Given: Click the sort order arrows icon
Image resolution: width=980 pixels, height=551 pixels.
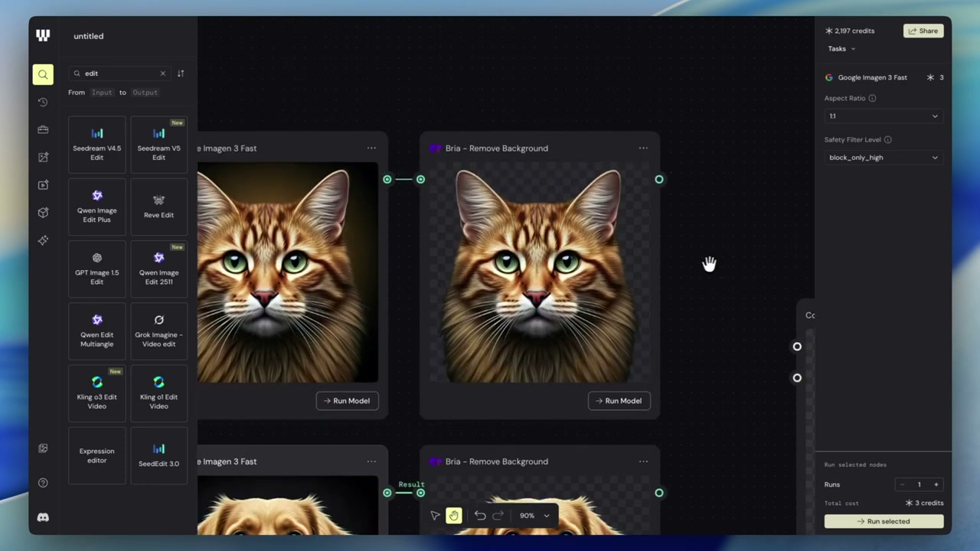Looking at the screenshot, I should coord(181,73).
